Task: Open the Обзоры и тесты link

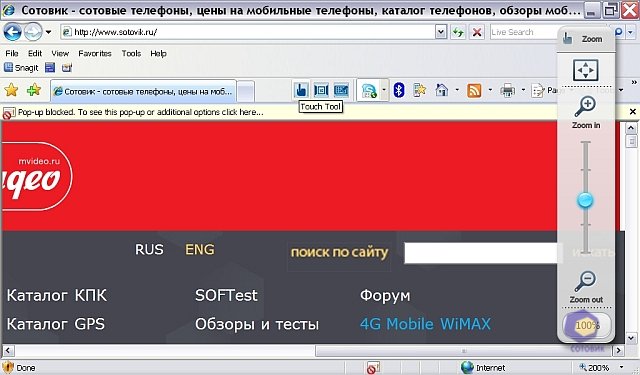Action: coord(257,324)
